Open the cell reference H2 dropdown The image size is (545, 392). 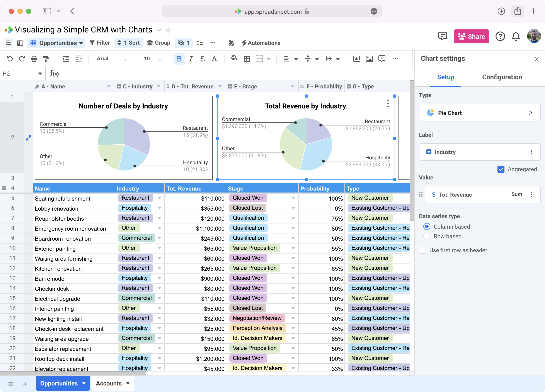tap(40, 74)
